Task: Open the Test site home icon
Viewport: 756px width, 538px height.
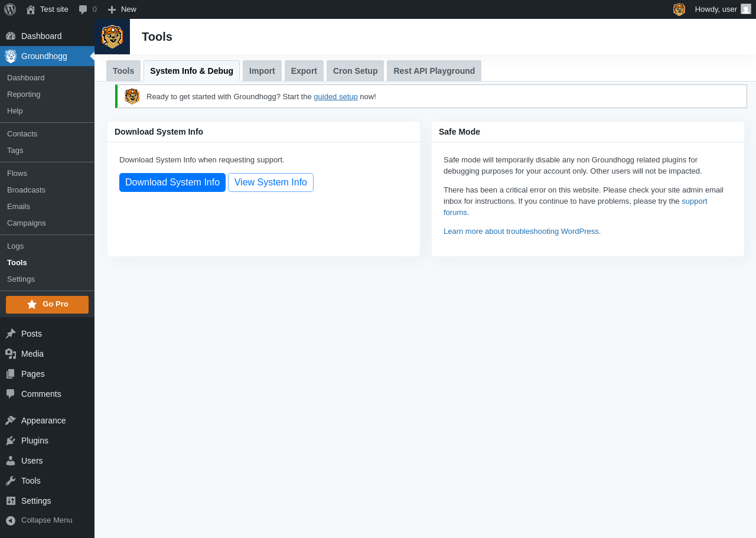Action: [31, 9]
